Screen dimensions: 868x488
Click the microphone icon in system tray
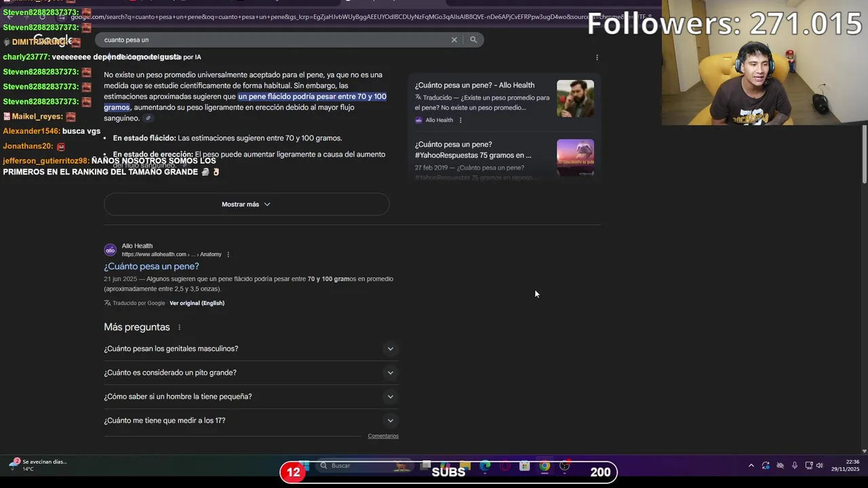pyautogui.click(x=795, y=466)
